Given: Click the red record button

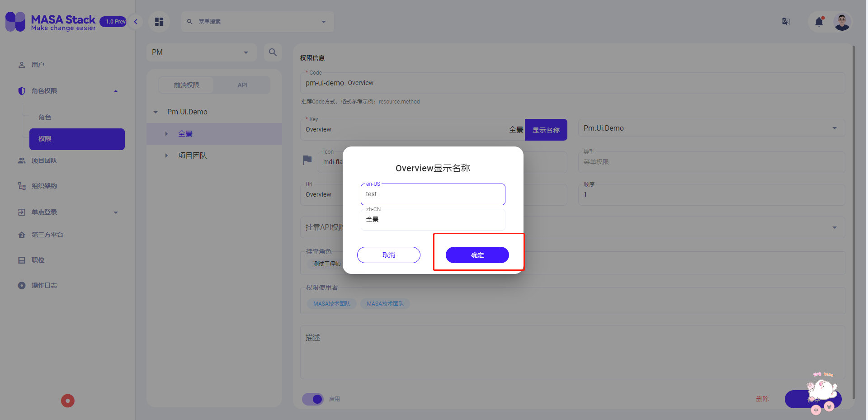Looking at the screenshot, I should click(x=68, y=401).
